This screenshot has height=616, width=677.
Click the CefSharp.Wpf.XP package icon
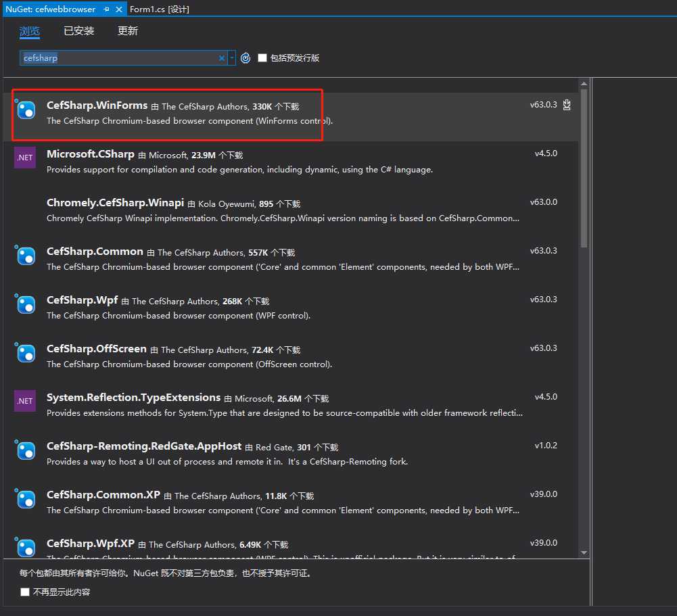coord(25,546)
